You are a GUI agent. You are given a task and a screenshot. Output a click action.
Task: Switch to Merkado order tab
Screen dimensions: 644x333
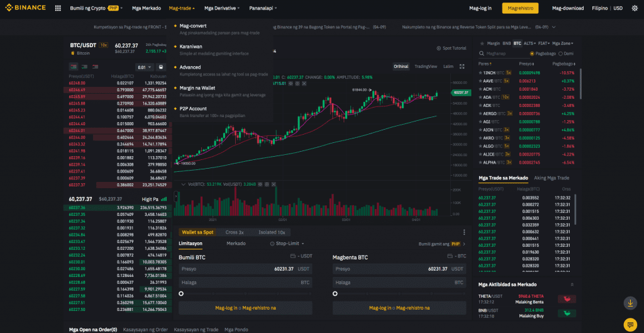[236, 244]
